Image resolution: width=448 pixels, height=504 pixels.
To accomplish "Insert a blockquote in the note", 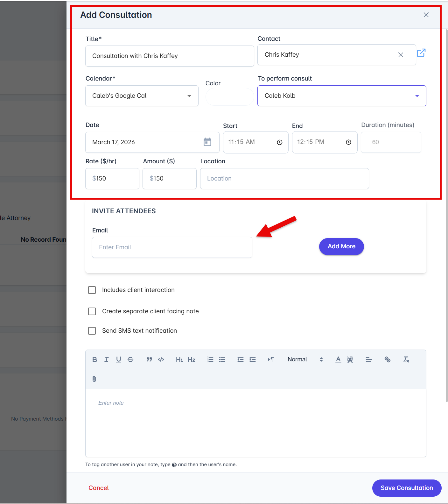I will click(x=149, y=359).
